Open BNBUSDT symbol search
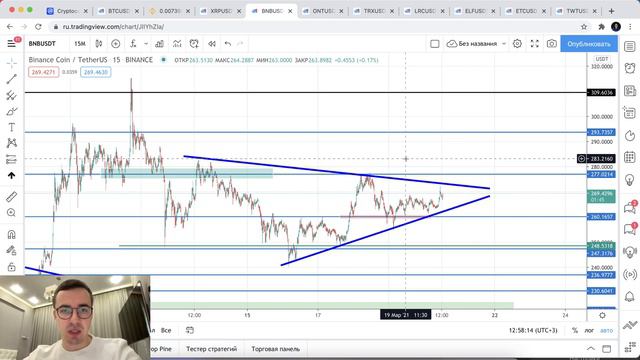This screenshot has height=360, width=640. (x=42, y=44)
